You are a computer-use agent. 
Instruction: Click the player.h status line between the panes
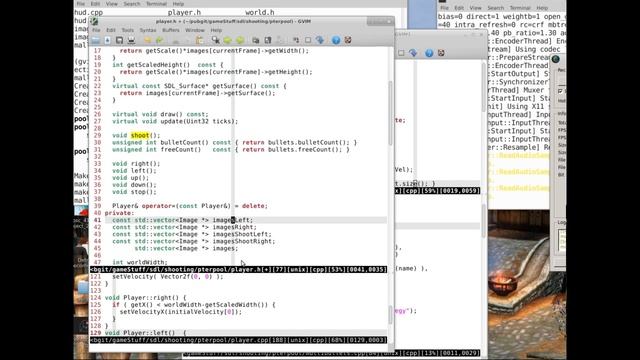(238, 269)
